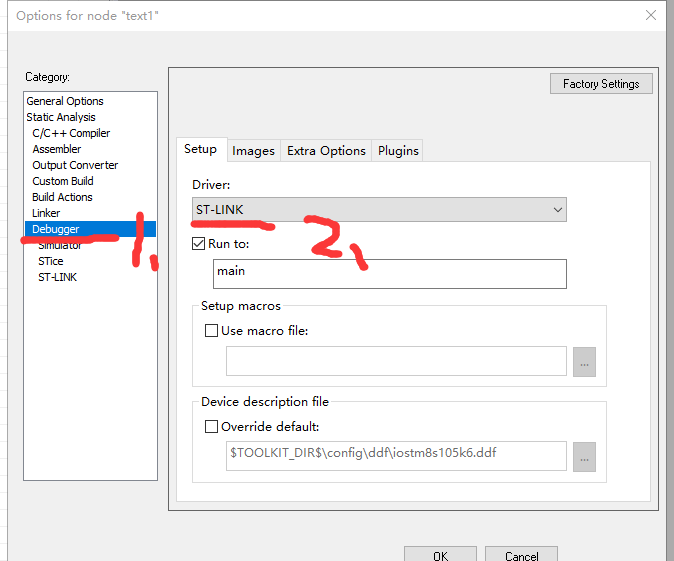Open Extra Options tab
The height and width of the screenshot is (561, 674).
point(326,150)
